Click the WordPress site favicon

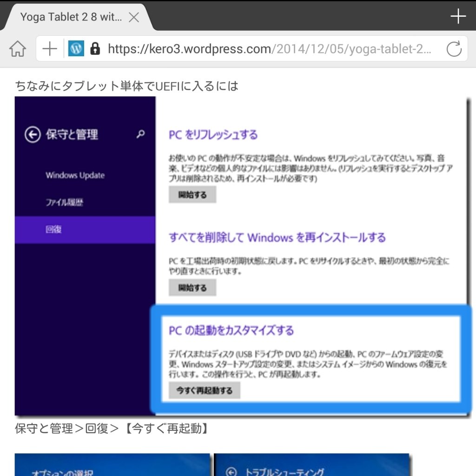coord(76,48)
